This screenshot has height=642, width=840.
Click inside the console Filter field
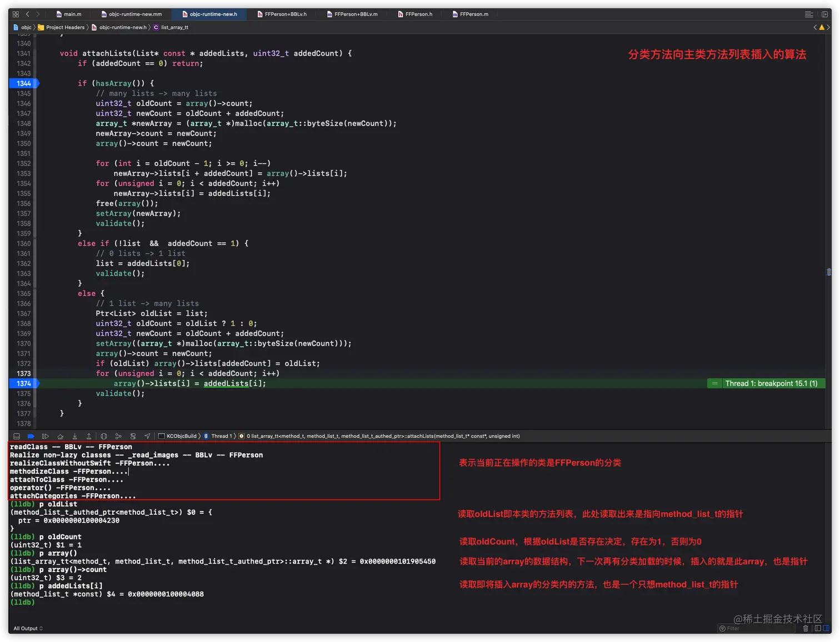point(756,628)
